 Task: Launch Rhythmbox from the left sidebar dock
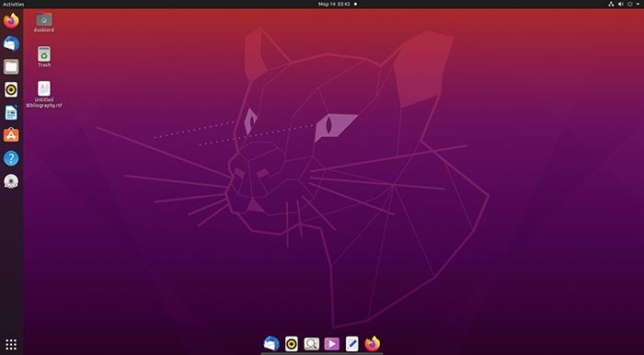coord(11,89)
